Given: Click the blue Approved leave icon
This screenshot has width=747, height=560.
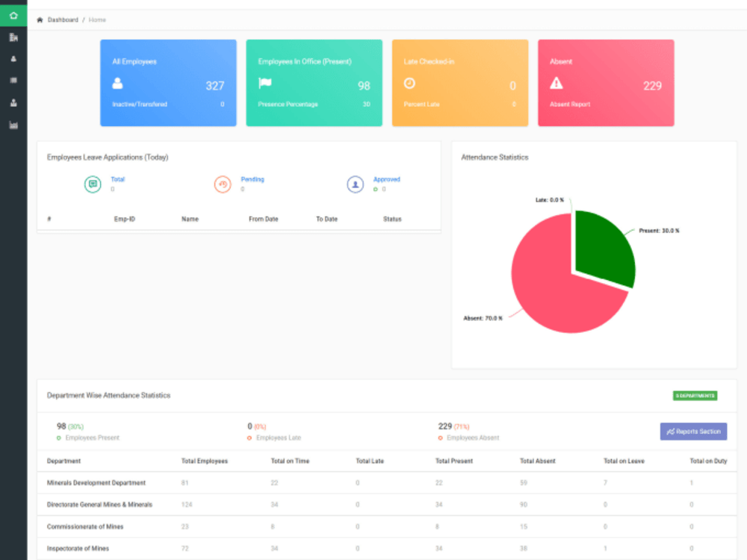Looking at the screenshot, I should [356, 184].
